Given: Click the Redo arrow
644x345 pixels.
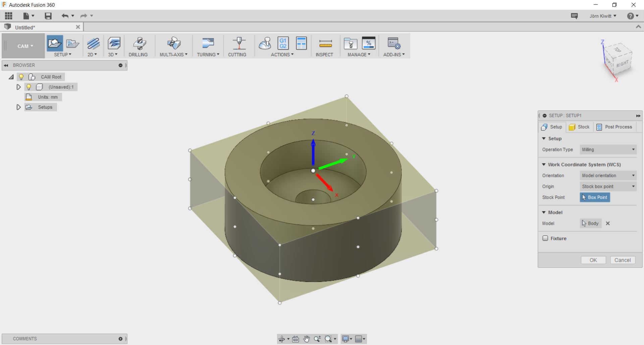Looking at the screenshot, I should click(84, 16).
